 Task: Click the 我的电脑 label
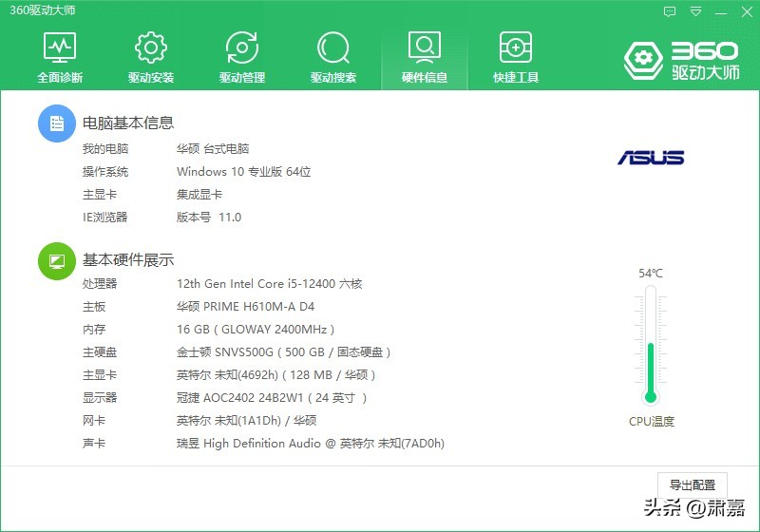pos(105,149)
